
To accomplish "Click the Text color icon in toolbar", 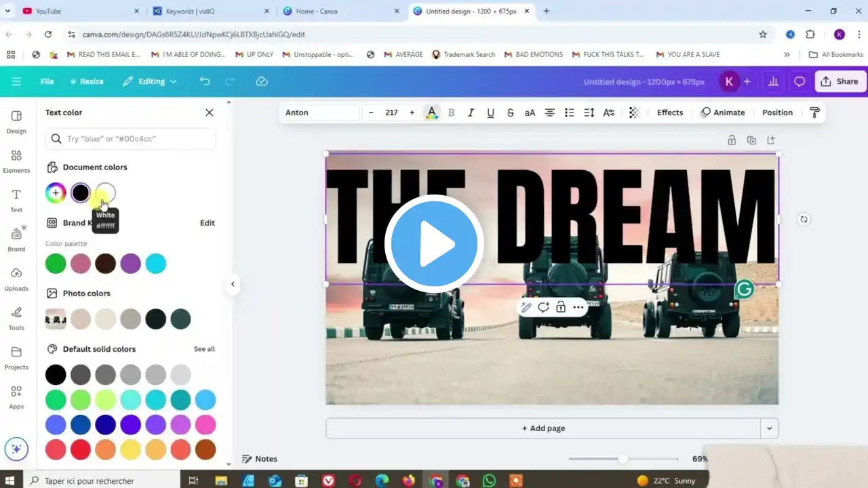I will coord(431,113).
